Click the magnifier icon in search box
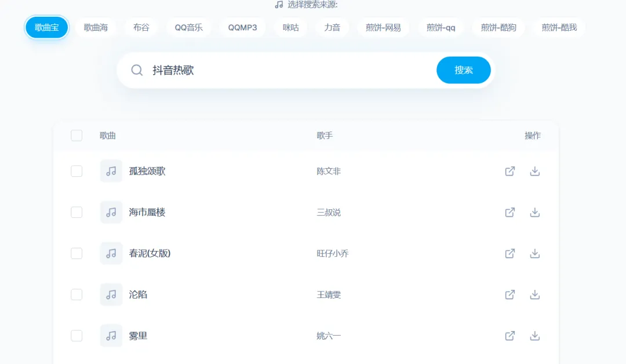The height and width of the screenshot is (364, 626). [137, 70]
